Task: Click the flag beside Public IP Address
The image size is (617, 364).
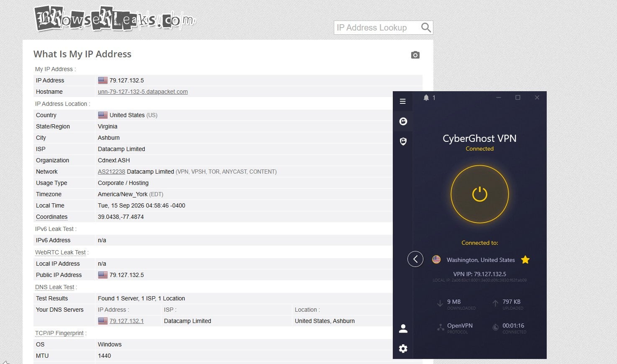Action: [x=103, y=275]
